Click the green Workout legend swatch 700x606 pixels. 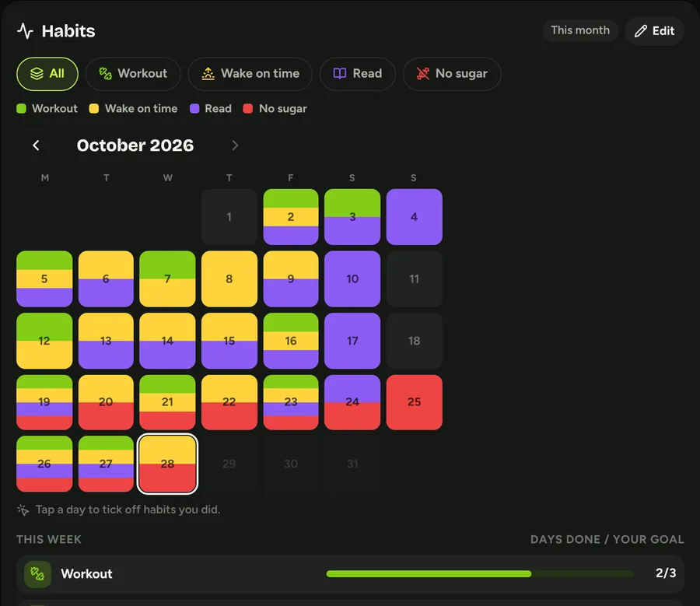22,108
